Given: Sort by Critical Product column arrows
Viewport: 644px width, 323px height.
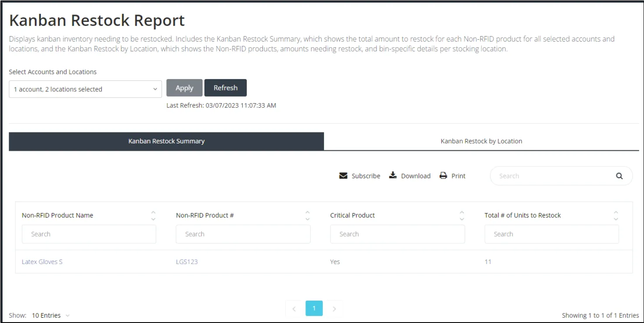Looking at the screenshot, I should tap(462, 215).
